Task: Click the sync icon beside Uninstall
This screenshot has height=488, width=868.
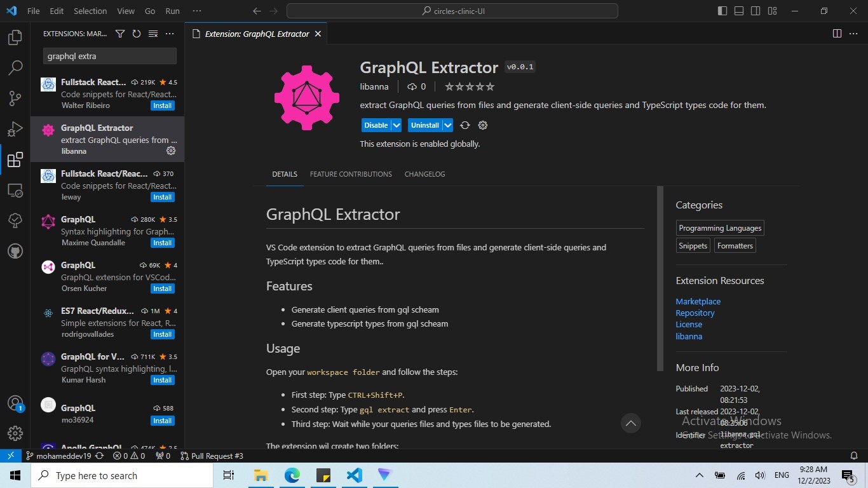Action: tap(465, 125)
